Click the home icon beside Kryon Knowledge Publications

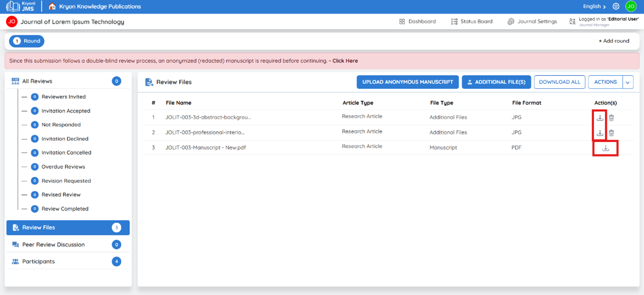pyautogui.click(x=52, y=7)
